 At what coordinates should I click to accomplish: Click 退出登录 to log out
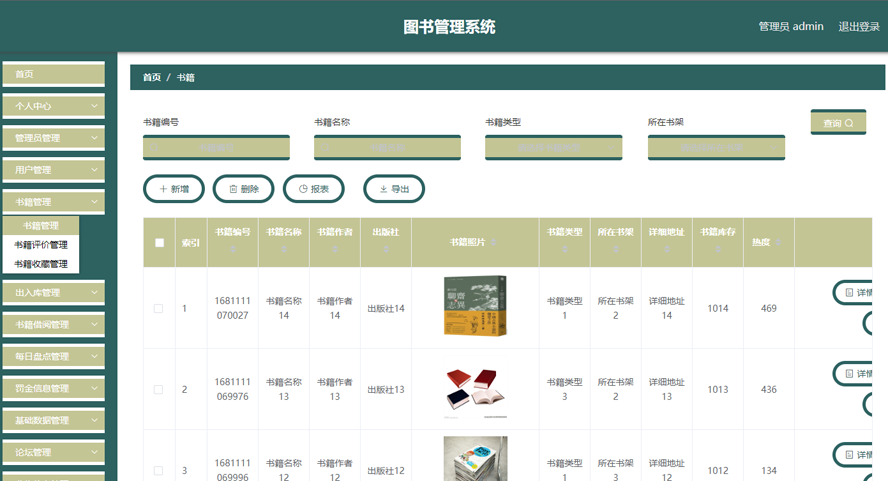click(x=859, y=27)
